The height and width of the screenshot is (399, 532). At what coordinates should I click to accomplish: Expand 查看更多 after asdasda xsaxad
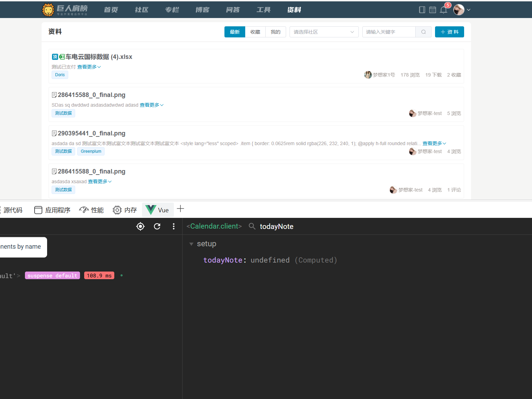click(x=100, y=181)
